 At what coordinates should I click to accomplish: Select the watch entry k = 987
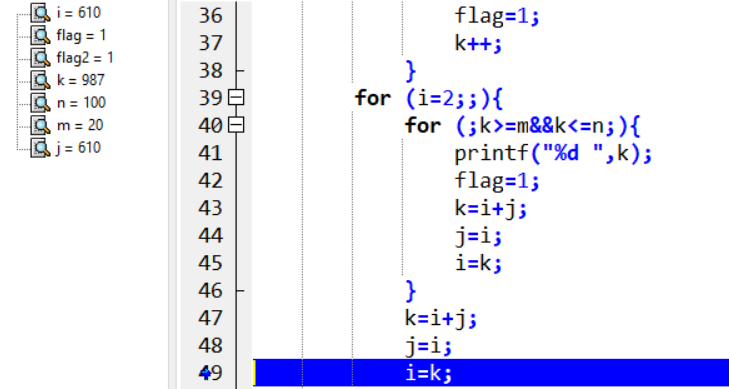(80, 80)
